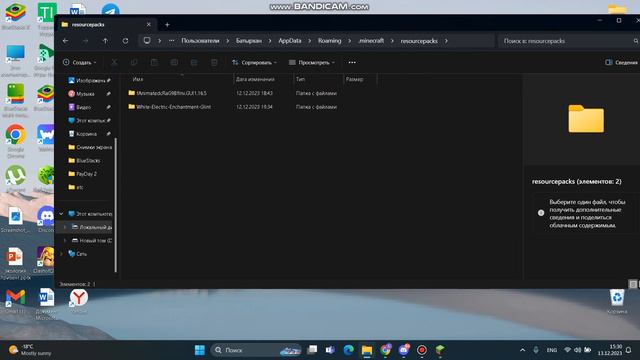The height and width of the screenshot is (360, 640).
Task: Click the Cut scissors icon in toolbar
Action: click(x=114, y=62)
